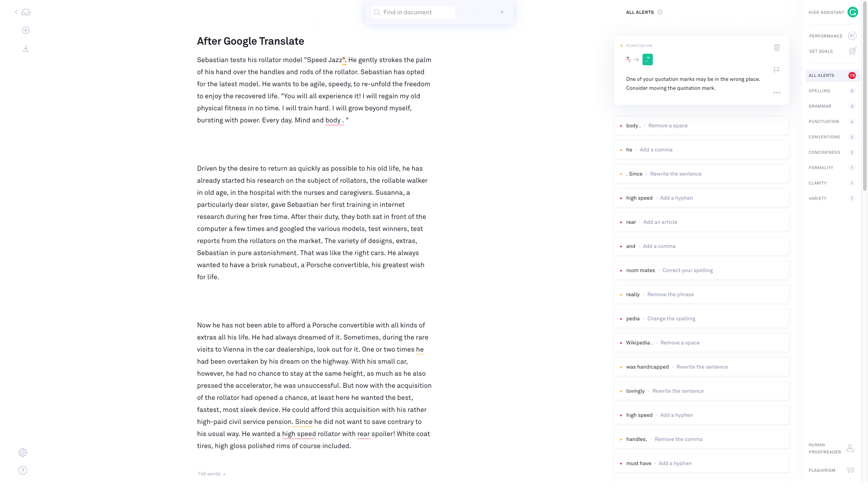This screenshot has width=868, height=495.
Task: Click the title 'After Google Translate'
Action: (x=250, y=41)
